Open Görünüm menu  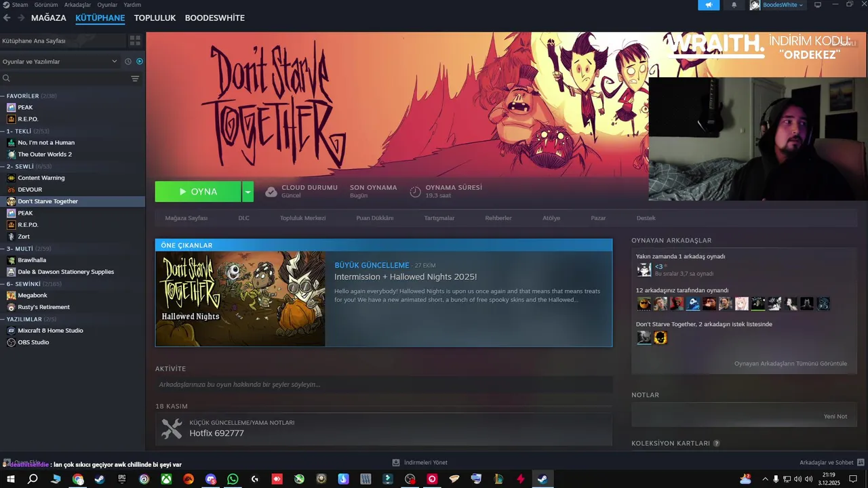46,5
